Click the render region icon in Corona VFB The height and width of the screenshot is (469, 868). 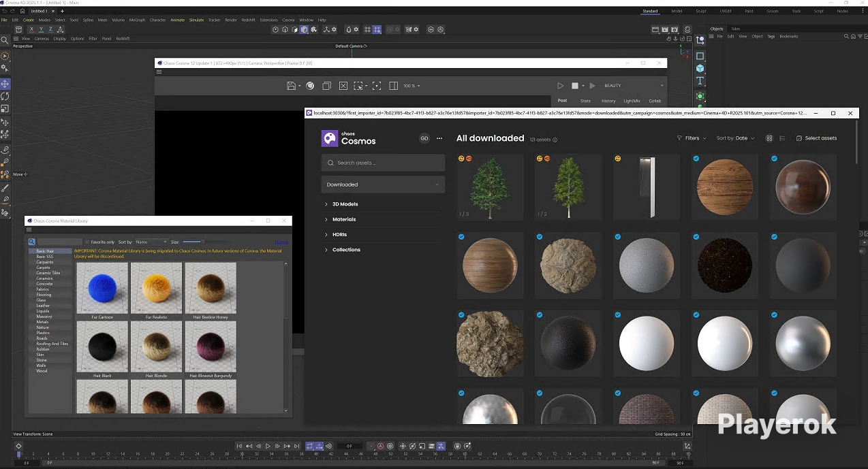click(358, 86)
